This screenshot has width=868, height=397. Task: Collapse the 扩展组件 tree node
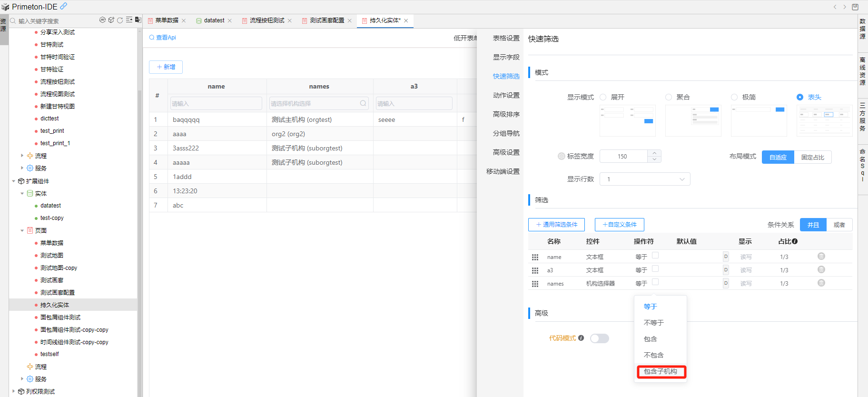click(13, 181)
